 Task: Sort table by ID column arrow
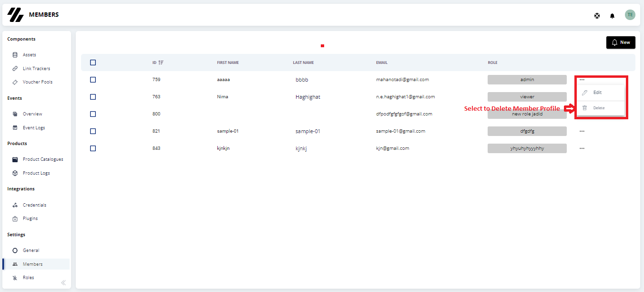coord(161,63)
